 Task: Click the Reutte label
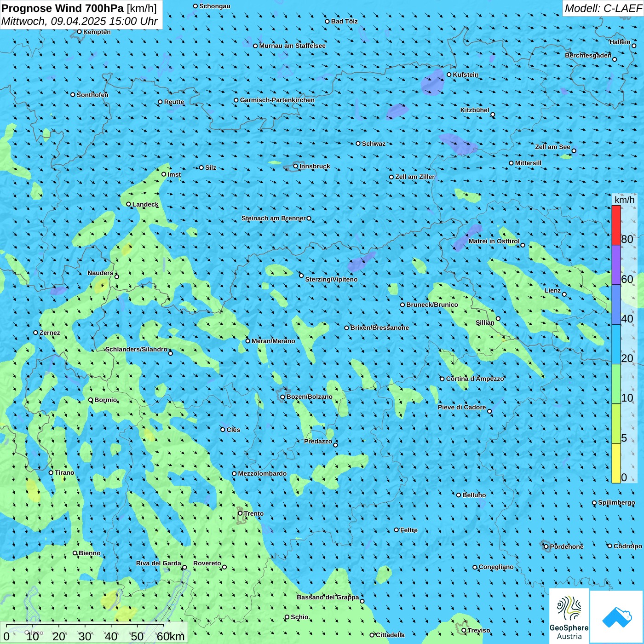pos(174,102)
